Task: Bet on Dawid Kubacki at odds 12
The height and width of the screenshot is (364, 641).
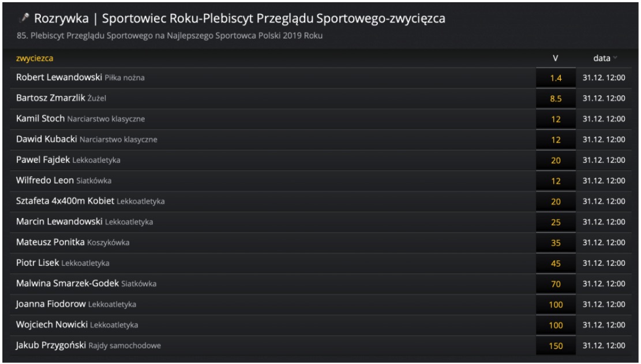Action: tap(556, 140)
